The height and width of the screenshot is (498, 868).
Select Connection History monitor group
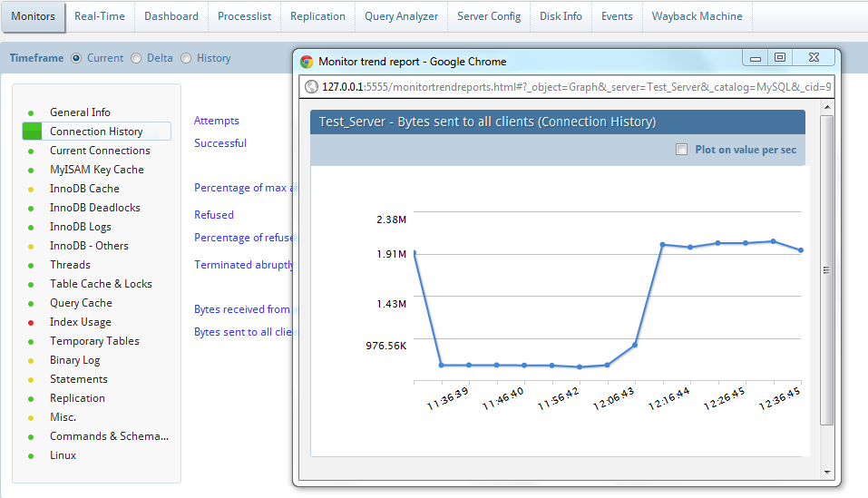click(96, 132)
